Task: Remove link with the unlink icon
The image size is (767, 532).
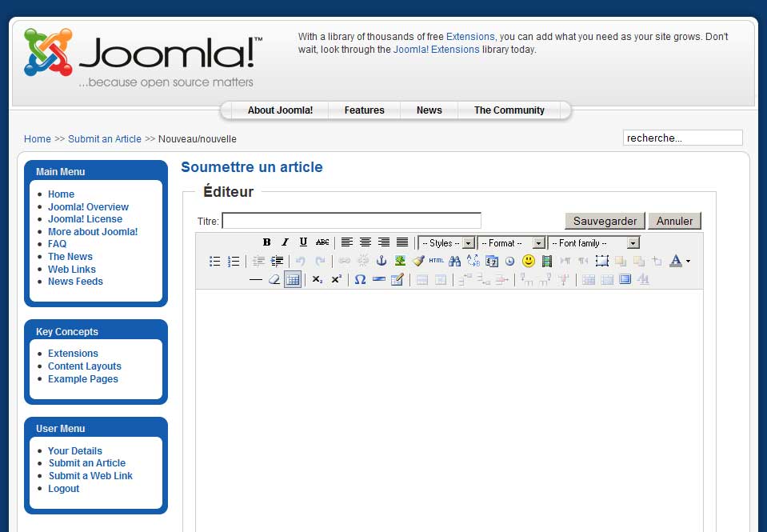Action: 363,261
